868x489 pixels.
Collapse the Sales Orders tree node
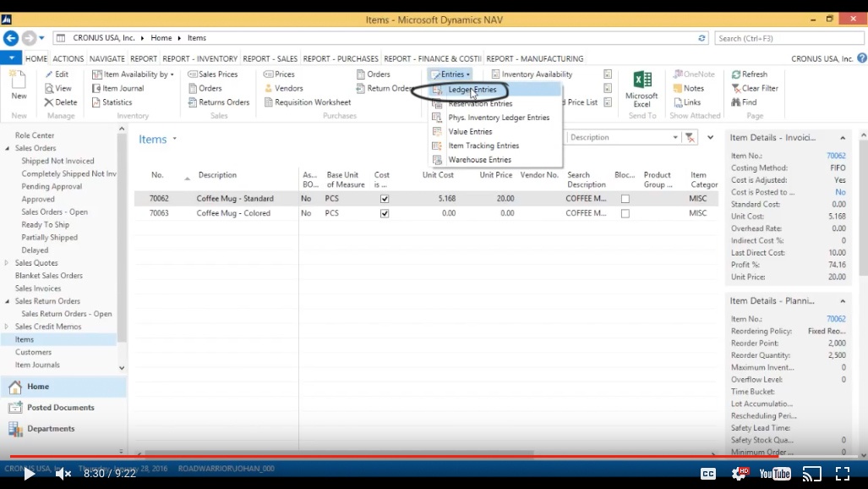(x=8, y=148)
